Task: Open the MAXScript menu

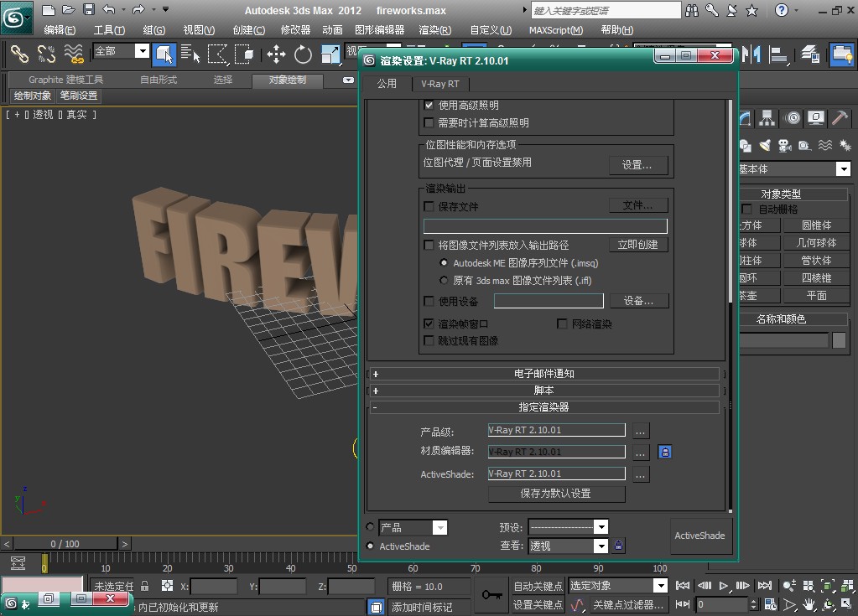Action: 556,30
